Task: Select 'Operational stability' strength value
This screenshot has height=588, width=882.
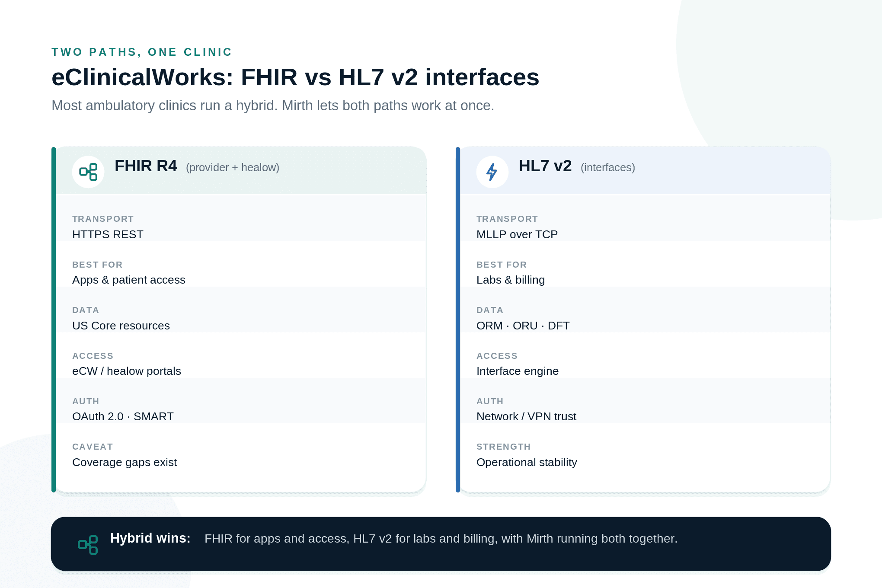Action: click(527, 462)
